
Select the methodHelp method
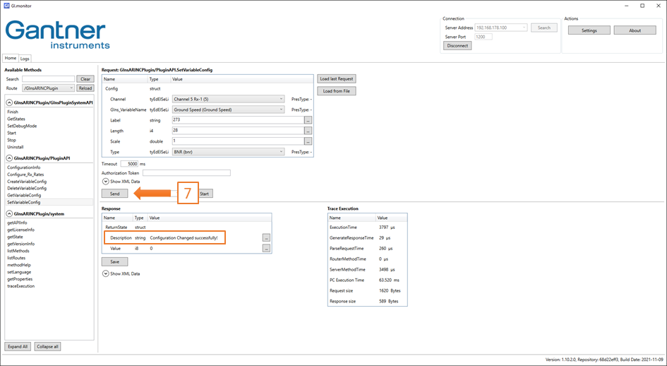[x=19, y=265]
